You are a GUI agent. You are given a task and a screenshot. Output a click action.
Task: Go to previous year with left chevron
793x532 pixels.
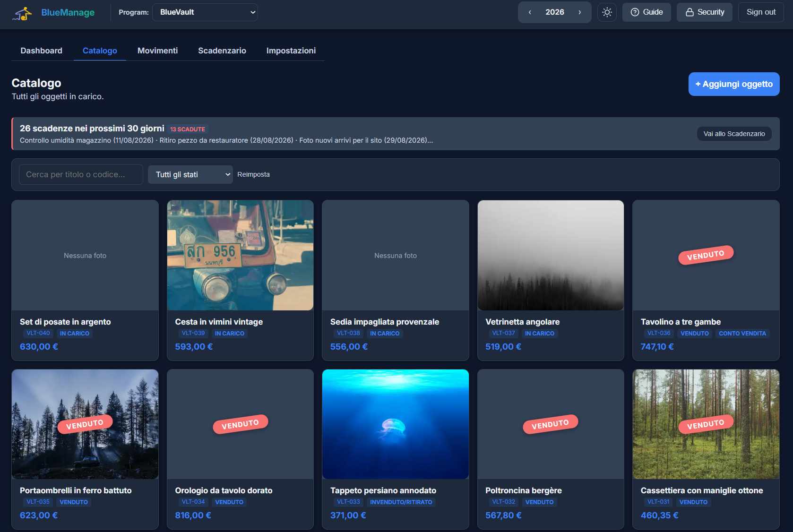pos(530,12)
